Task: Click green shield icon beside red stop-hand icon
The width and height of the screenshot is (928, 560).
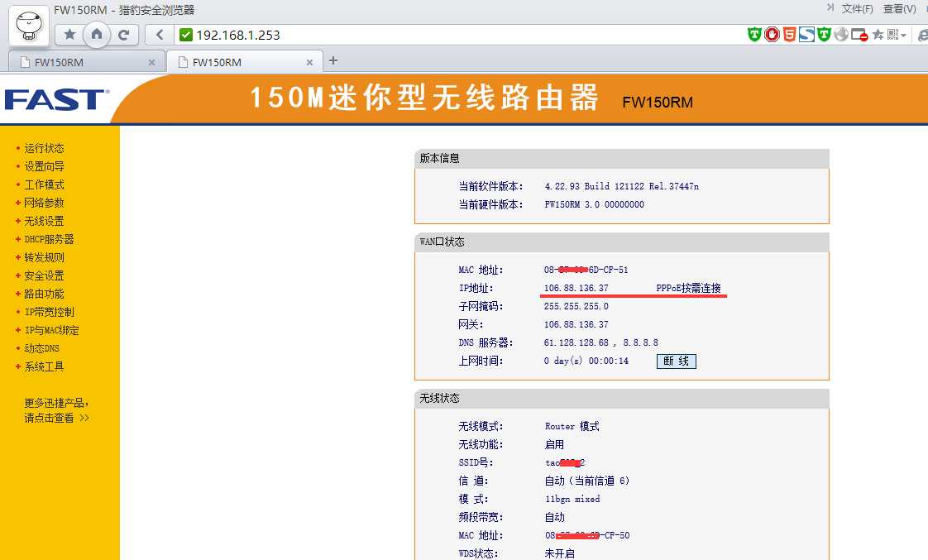Action: click(x=754, y=35)
